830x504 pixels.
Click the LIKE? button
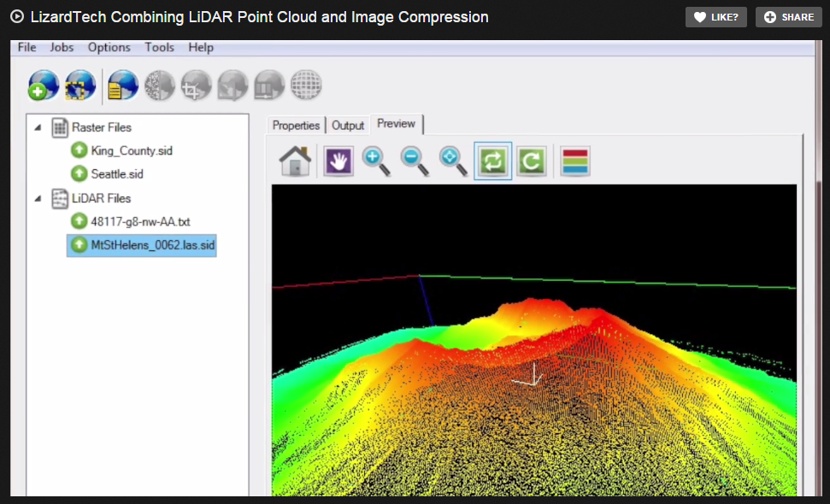(715, 16)
